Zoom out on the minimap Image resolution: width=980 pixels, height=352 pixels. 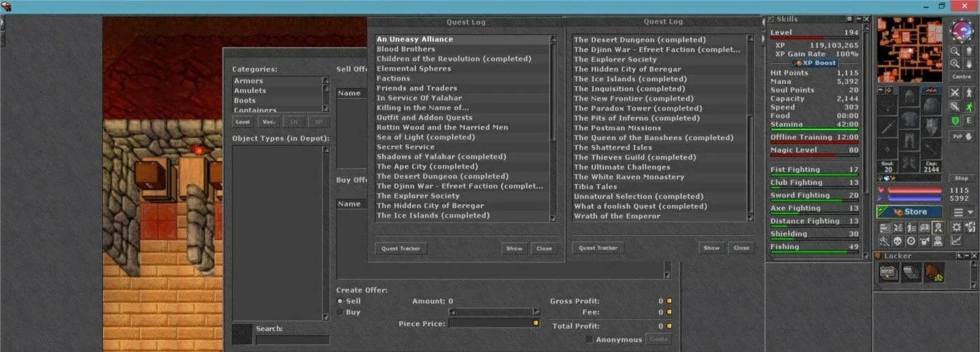pyautogui.click(x=955, y=51)
